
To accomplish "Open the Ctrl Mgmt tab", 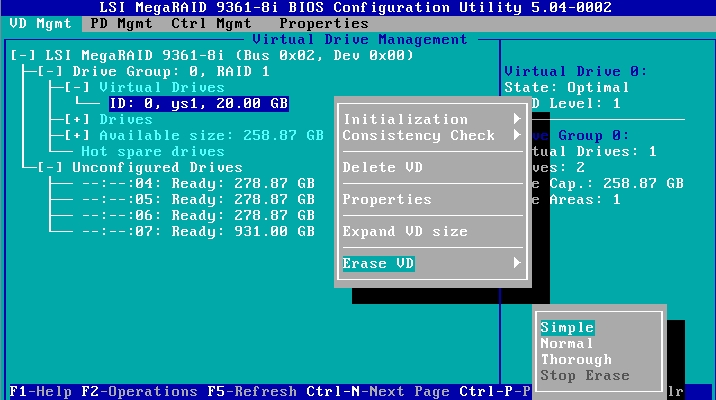I will (x=211, y=24).
